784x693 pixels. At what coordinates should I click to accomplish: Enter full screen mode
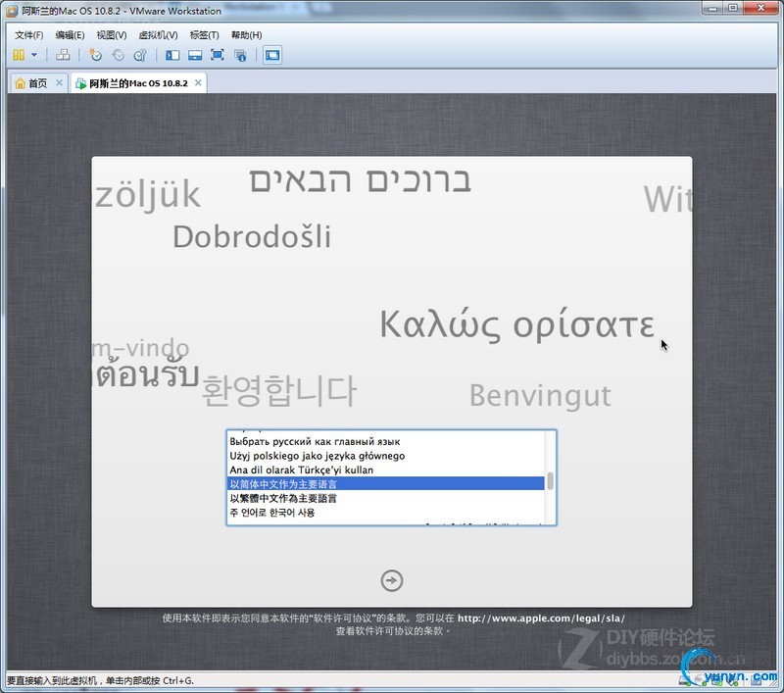[x=217, y=55]
